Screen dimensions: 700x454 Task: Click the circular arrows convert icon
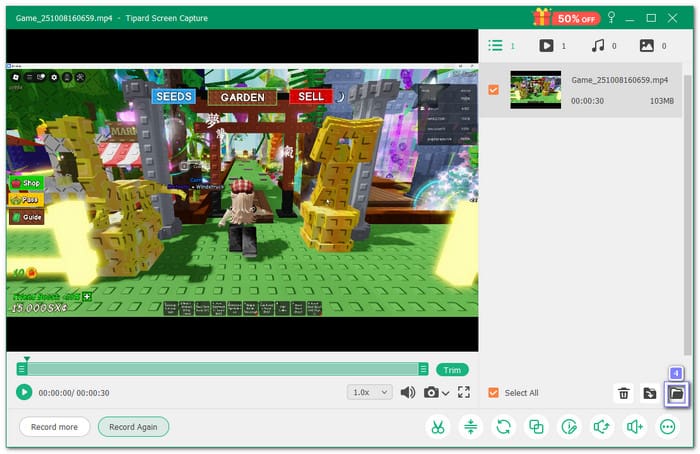point(503,427)
